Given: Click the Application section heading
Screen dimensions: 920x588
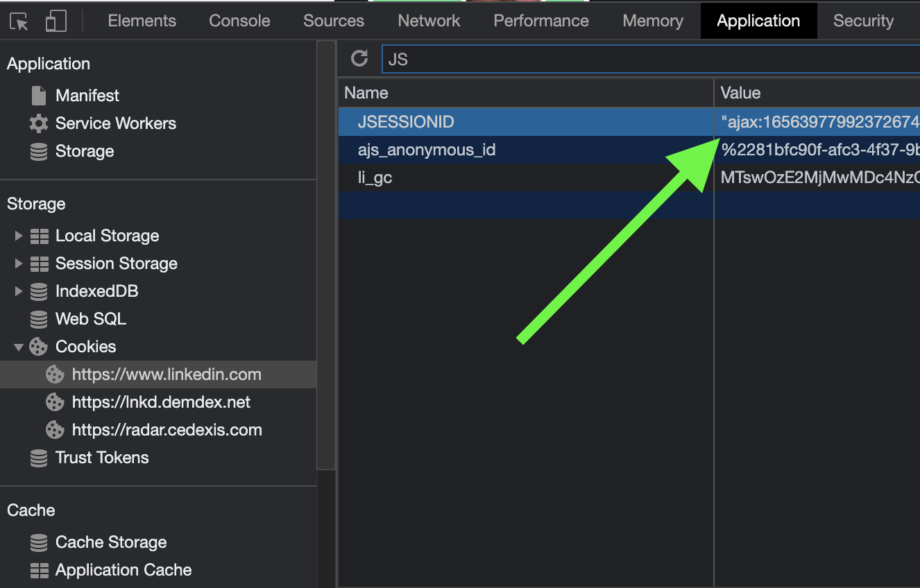Looking at the screenshot, I should pos(49,64).
